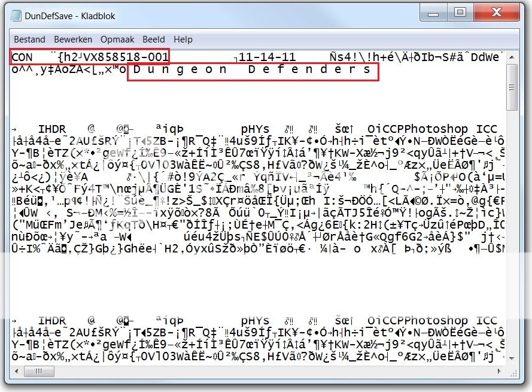This screenshot has width=532, height=392.
Task: Place cursor in 'Dungeon Defenders' text
Action: [x=252, y=69]
